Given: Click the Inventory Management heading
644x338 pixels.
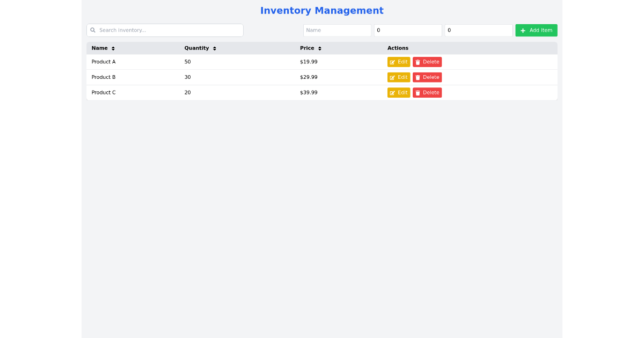Looking at the screenshot, I should pos(321,10).
